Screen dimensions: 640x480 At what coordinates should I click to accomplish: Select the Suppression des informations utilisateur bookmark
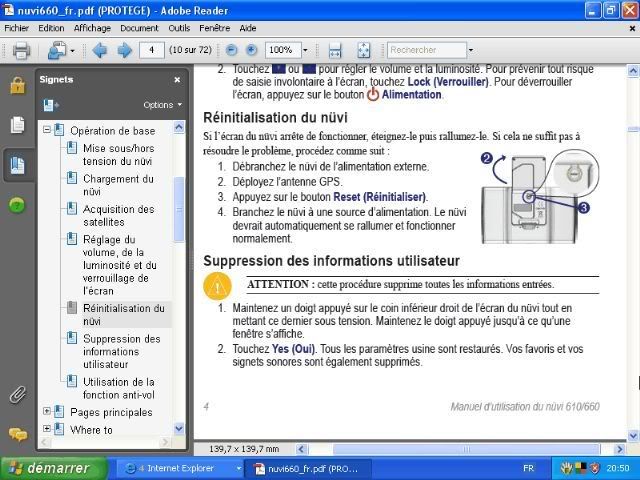click(122, 351)
